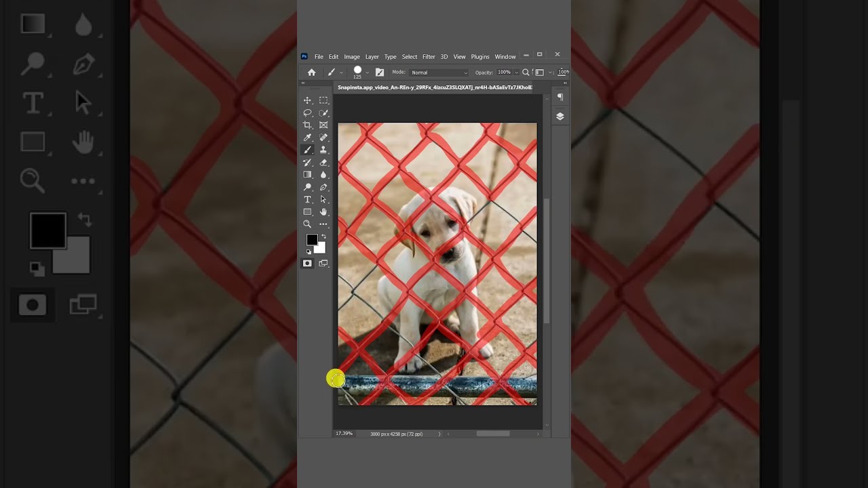
Task: Open the Opacity slider dropdown arrow
Action: click(516, 73)
